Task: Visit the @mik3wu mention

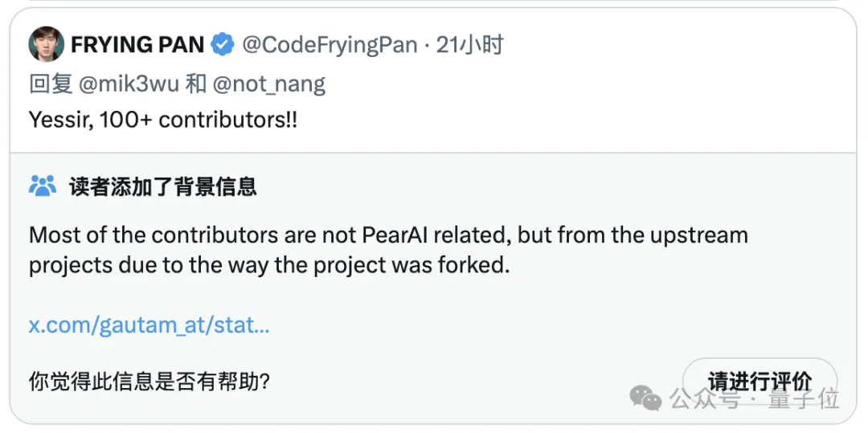Action: 129,84
